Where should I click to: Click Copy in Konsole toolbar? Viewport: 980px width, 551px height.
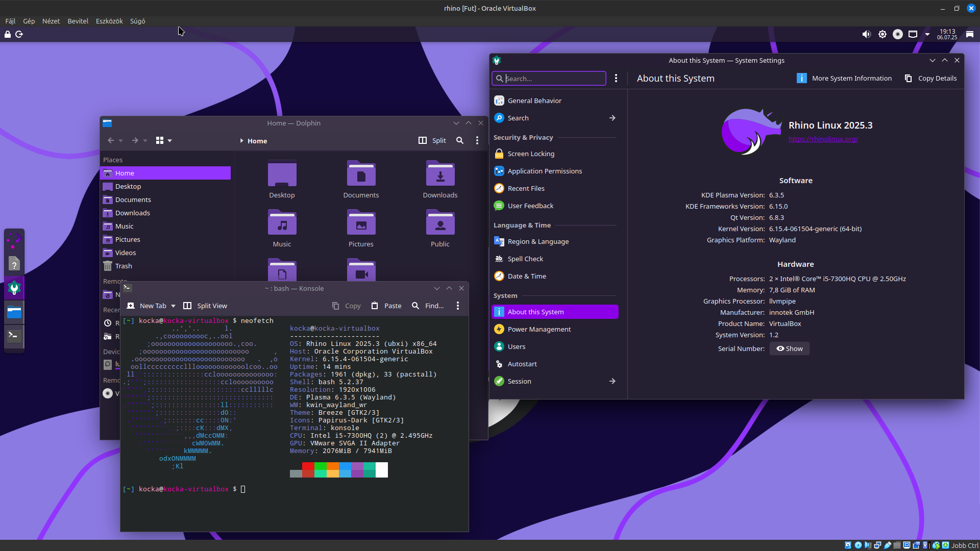pyautogui.click(x=346, y=306)
